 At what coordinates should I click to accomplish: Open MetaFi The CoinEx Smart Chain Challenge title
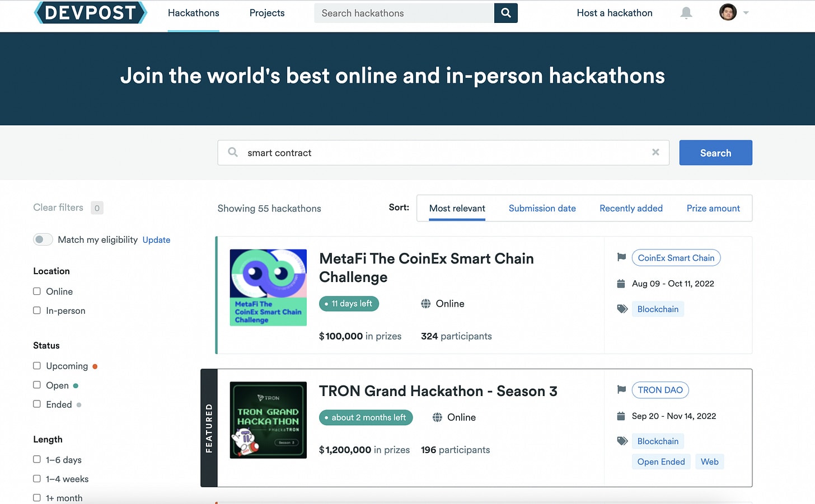[427, 268]
